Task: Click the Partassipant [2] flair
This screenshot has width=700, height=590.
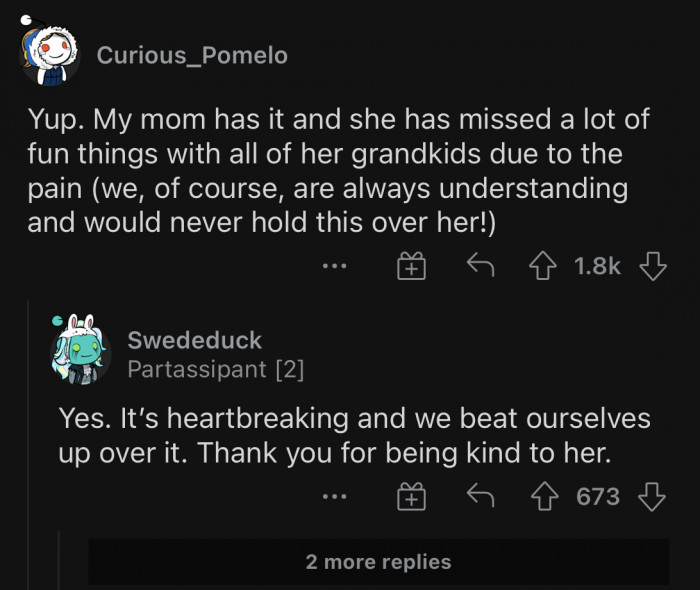Action: click(215, 369)
